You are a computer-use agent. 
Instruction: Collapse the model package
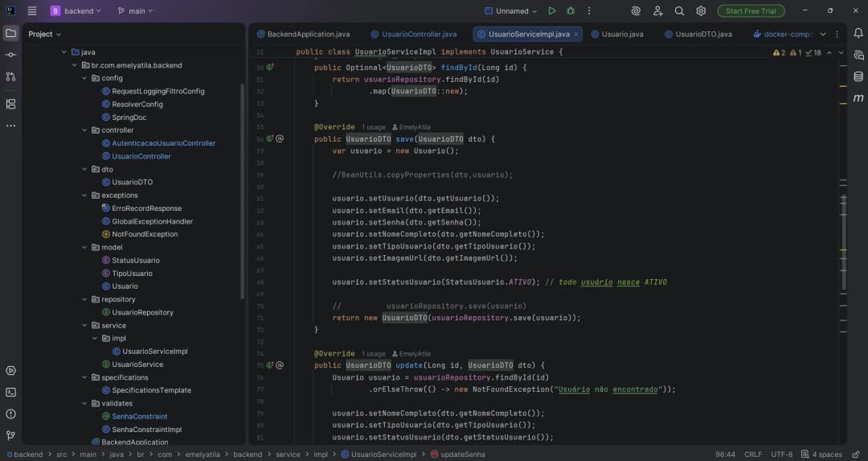tap(84, 247)
